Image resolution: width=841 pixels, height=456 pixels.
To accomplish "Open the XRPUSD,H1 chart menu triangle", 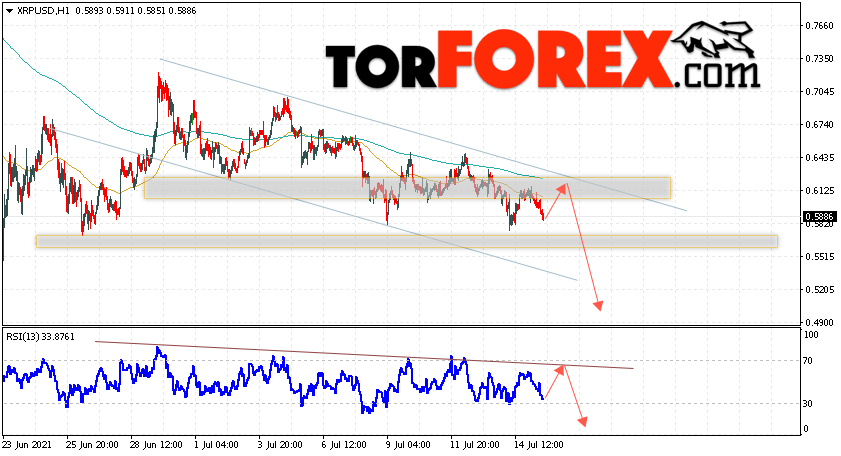I will [x=10, y=11].
